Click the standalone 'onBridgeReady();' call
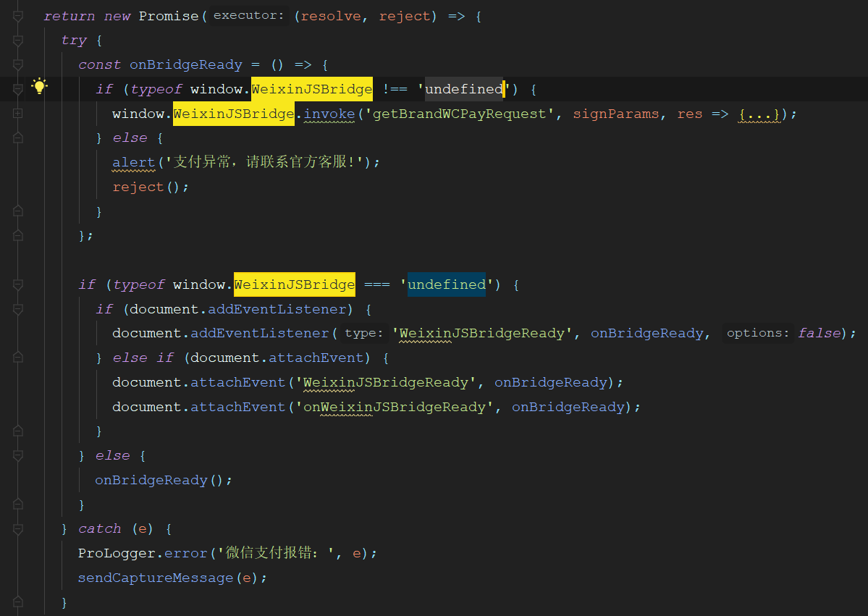 [164, 480]
